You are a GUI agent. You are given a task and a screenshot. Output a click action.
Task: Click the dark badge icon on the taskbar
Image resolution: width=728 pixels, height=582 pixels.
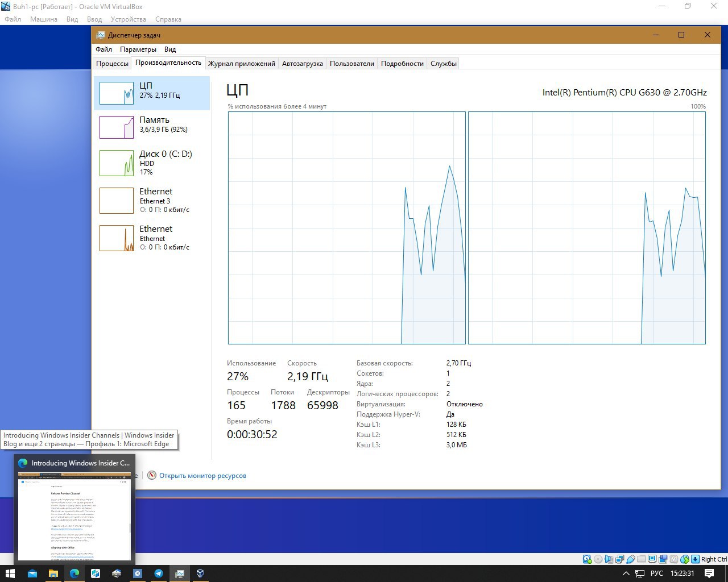(x=117, y=573)
